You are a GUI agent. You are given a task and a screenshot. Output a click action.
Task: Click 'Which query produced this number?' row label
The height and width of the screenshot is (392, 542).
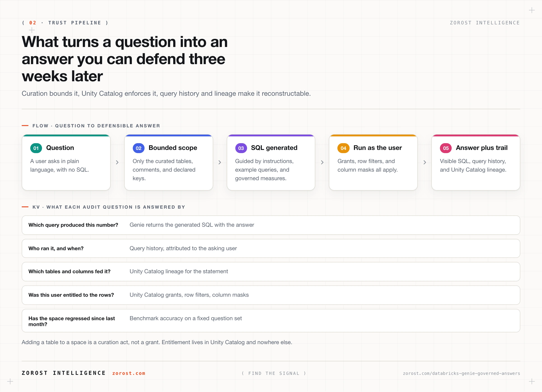pos(73,225)
